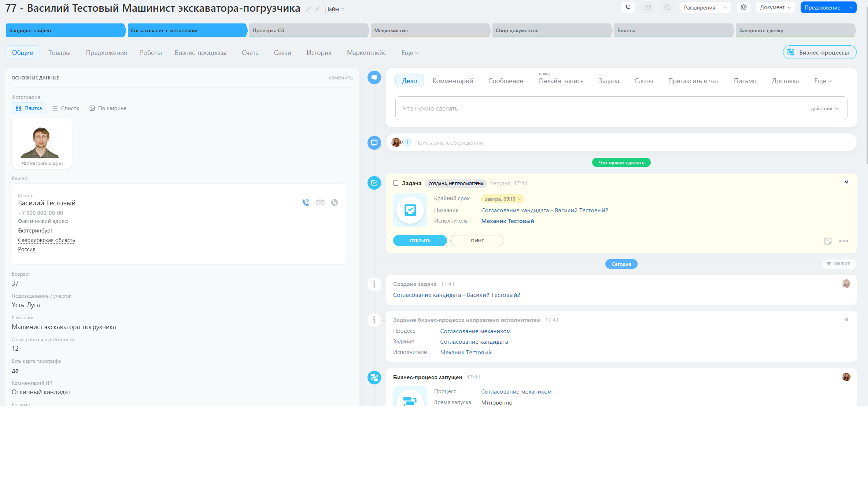This screenshot has height=488, width=868.
Task: Switch photo view to По ширине
Action: coord(108,108)
